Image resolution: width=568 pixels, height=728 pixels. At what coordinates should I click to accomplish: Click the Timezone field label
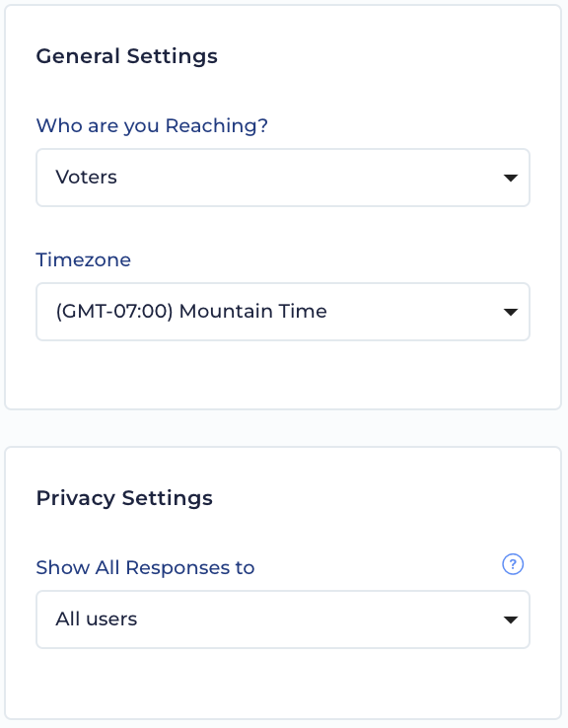(84, 259)
